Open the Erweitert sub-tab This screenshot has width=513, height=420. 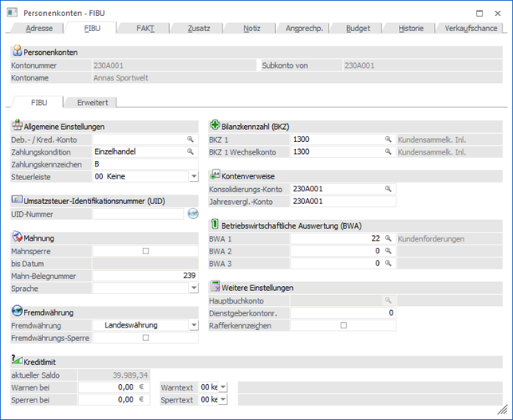(92, 103)
